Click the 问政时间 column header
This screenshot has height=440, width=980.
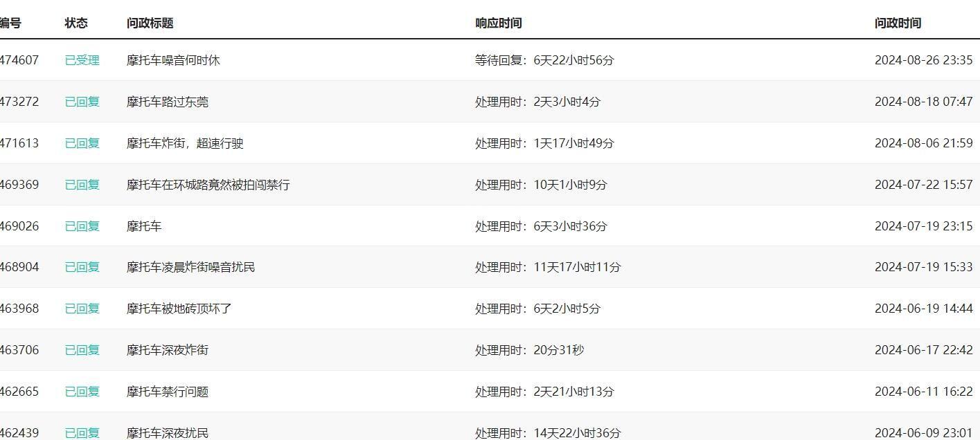[x=898, y=23]
